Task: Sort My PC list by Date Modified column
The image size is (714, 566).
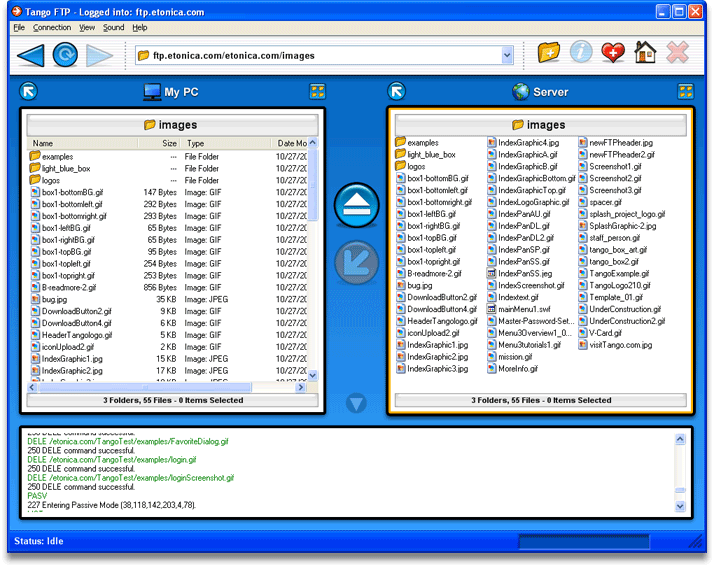Action: (x=290, y=143)
